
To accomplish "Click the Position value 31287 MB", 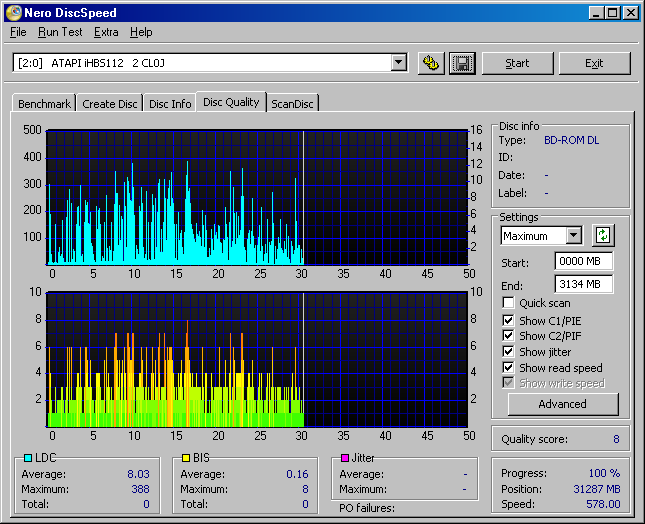I will (597, 489).
